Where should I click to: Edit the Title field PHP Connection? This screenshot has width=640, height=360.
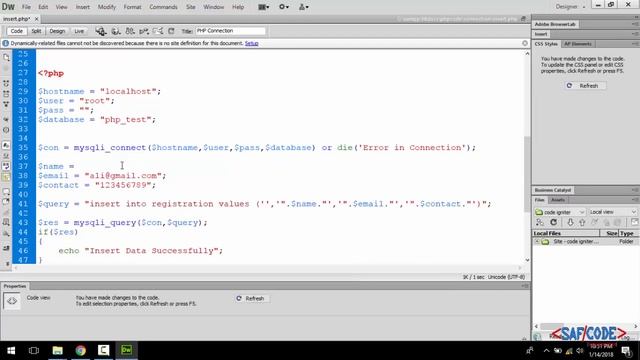(x=230, y=31)
